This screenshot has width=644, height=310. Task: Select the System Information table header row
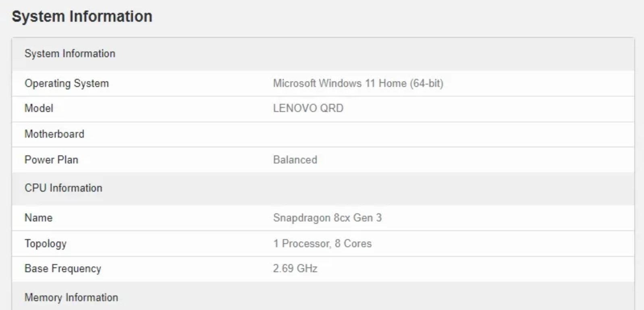(323, 54)
